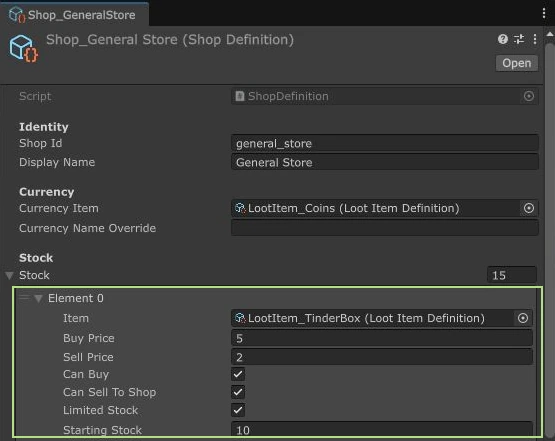Screen dimensions: 555x441
Task: Click the Shop Id label
Action: 41,143
